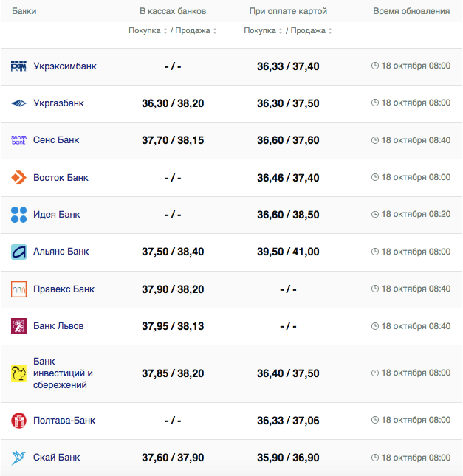Click the Время обновления column header
This screenshot has width=463, height=476.
pos(411,12)
